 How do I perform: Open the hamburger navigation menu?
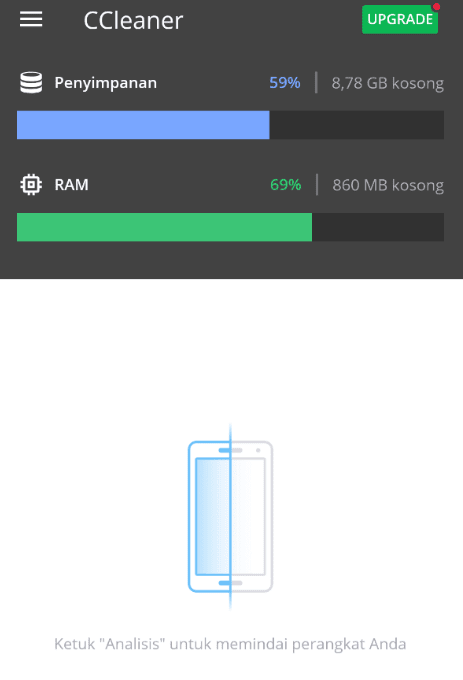coord(31,20)
